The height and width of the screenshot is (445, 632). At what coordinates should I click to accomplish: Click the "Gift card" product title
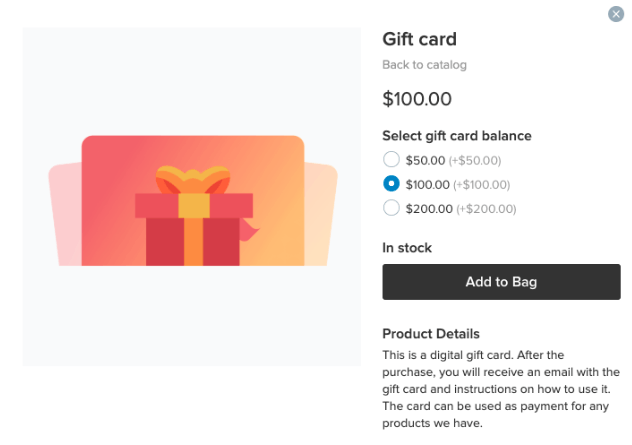pos(419,39)
